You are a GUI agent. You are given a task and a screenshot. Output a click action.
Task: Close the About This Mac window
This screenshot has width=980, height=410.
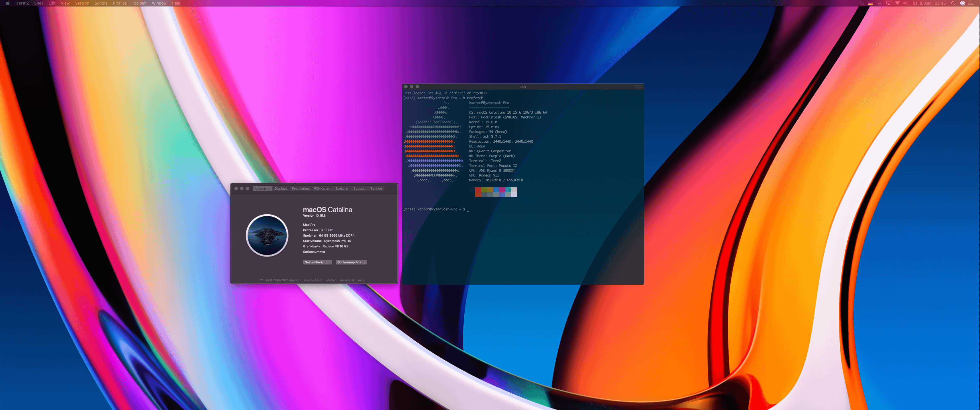tap(236, 189)
